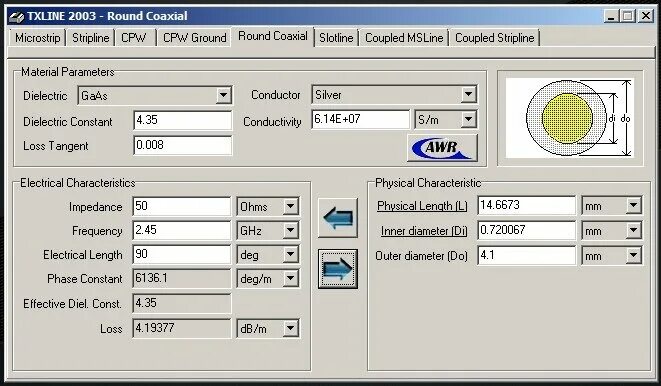The height and width of the screenshot is (386, 661).
Task: Select the CPW tab
Action: 134,38
